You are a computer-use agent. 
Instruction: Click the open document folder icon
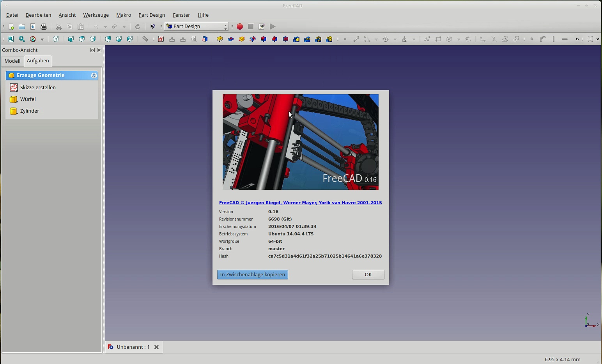point(22,27)
